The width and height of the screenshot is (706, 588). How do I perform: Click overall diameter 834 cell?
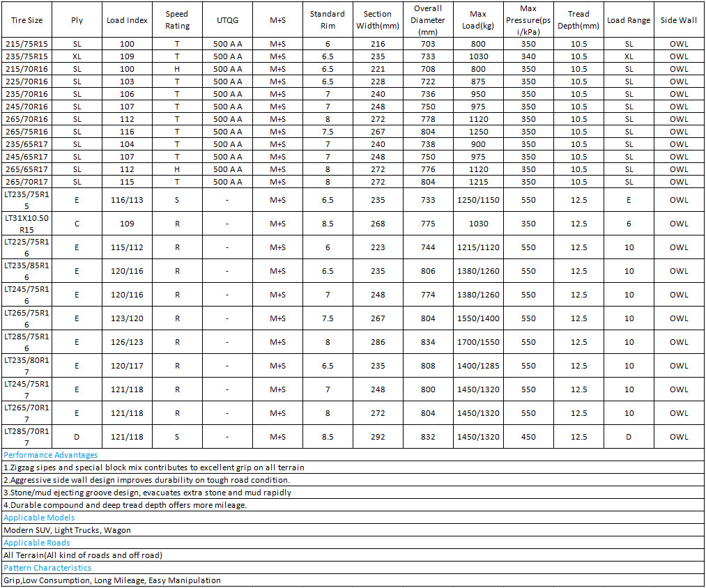(x=428, y=342)
